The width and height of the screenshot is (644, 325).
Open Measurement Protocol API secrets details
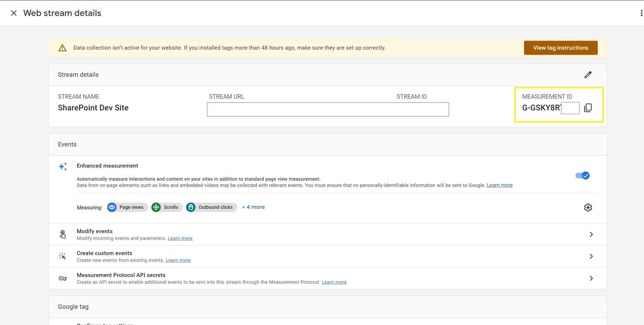pyautogui.click(x=591, y=278)
